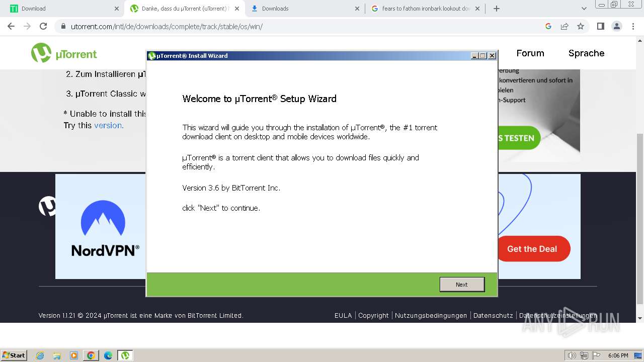
Task: Close the Danke, dass du µTorrent tab
Action: pos(237,9)
